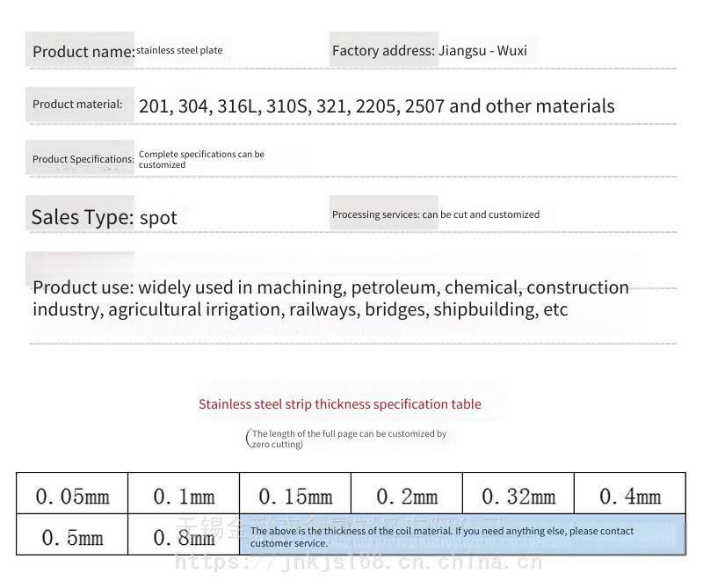Click the 0.05mm thickness cell
The width and height of the screenshot is (703, 588).
pos(72,497)
